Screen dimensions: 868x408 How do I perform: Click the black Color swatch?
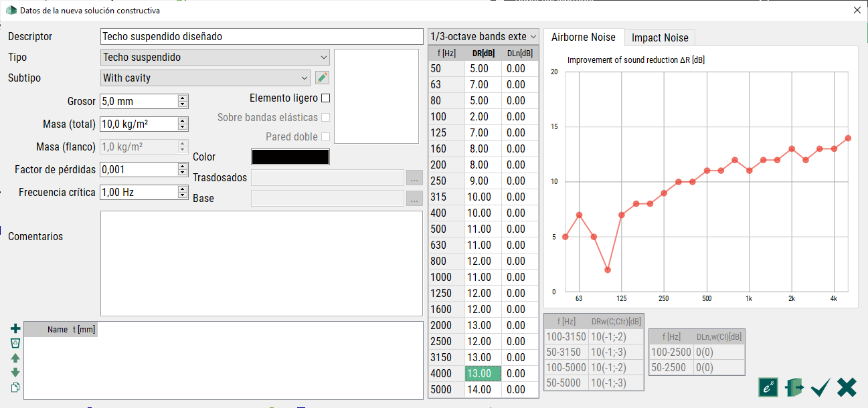tap(290, 157)
